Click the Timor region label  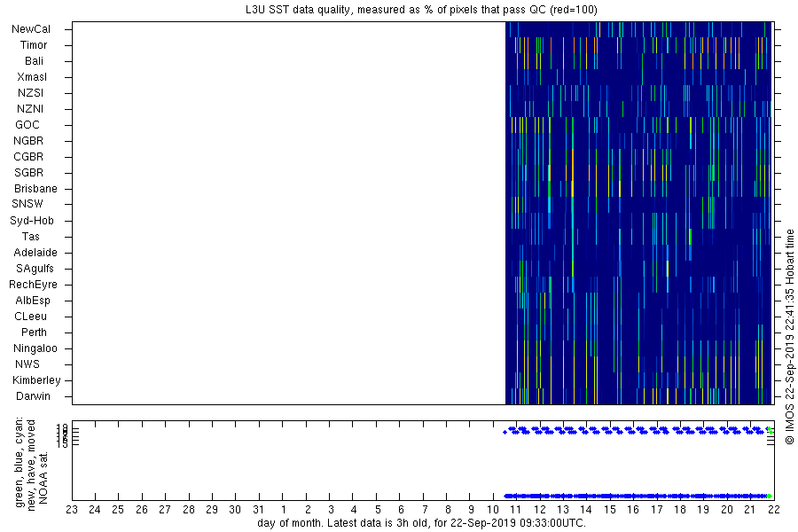pos(34,45)
